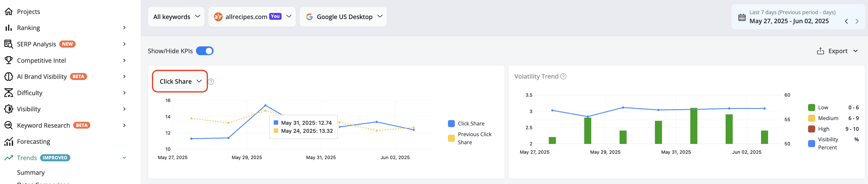Click the Forecasting chart icon
This screenshot has width=868, height=184.
8,142
